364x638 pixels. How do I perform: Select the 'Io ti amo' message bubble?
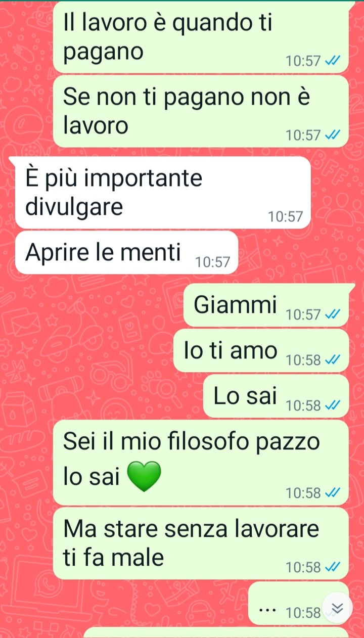(262, 350)
